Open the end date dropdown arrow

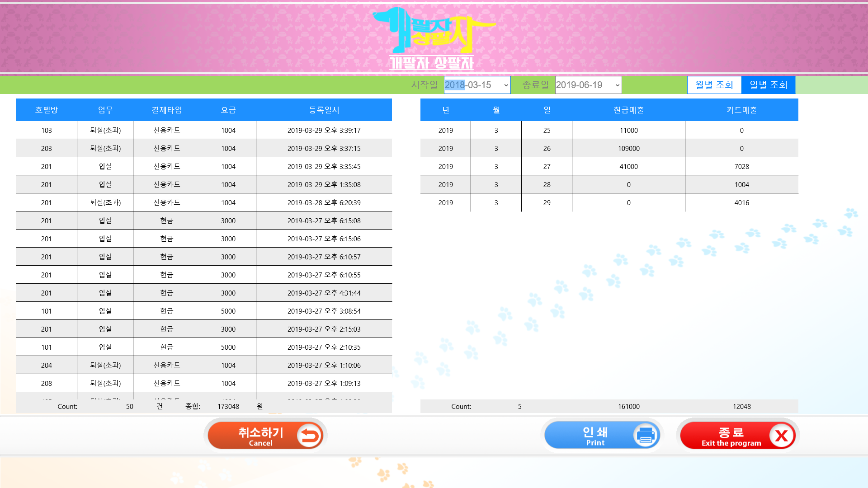(x=617, y=85)
